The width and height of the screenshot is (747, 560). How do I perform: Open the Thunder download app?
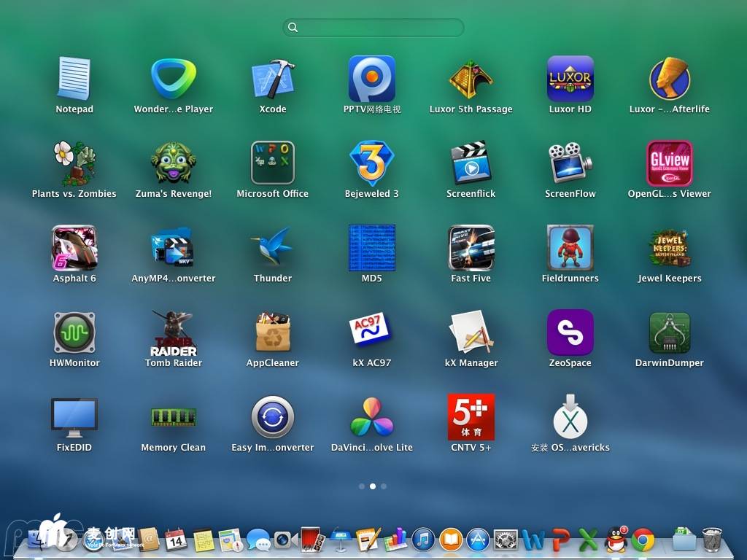pyautogui.click(x=273, y=249)
